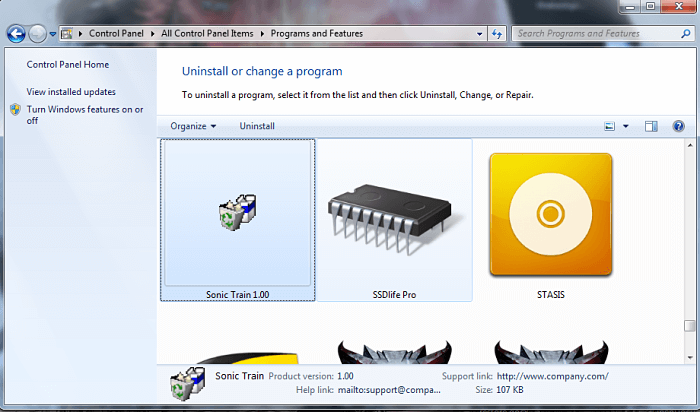Open the http://www.company.com/ support link
The image size is (700, 412).
coord(553,376)
